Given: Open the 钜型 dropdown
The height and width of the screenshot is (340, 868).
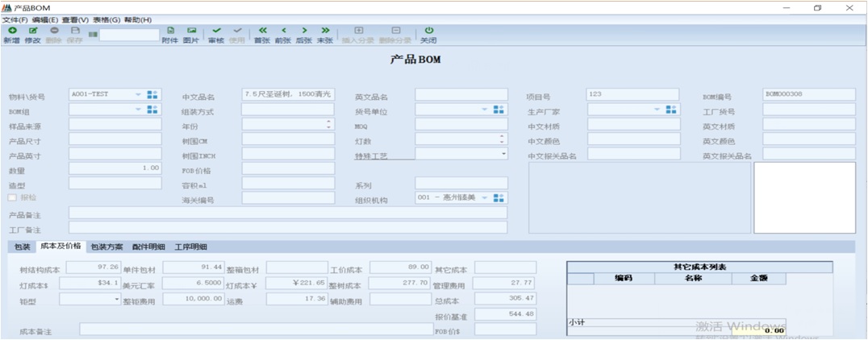Looking at the screenshot, I should [117, 299].
